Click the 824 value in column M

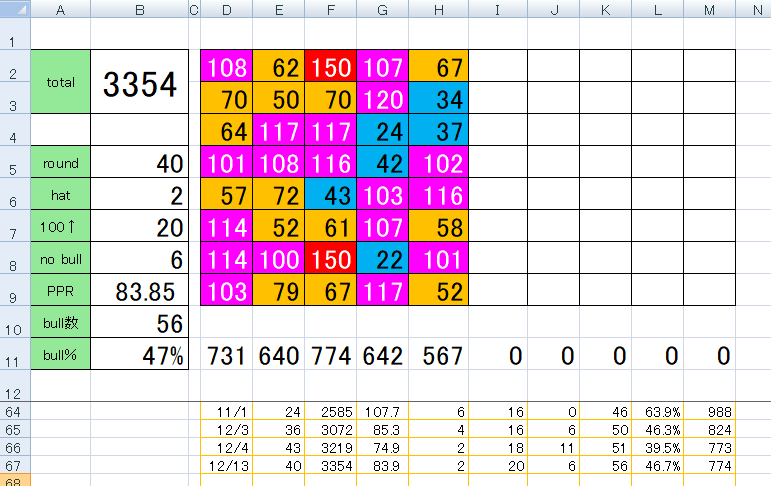tap(710, 429)
